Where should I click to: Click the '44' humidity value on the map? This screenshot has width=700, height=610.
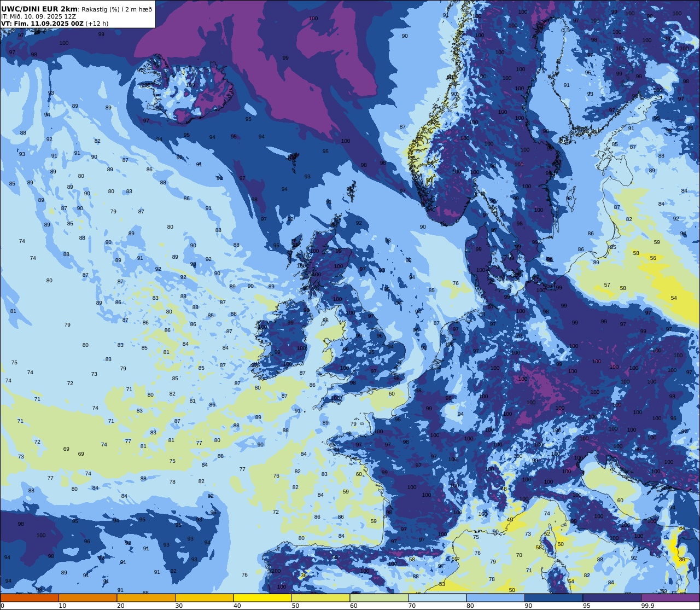click(682, 528)
